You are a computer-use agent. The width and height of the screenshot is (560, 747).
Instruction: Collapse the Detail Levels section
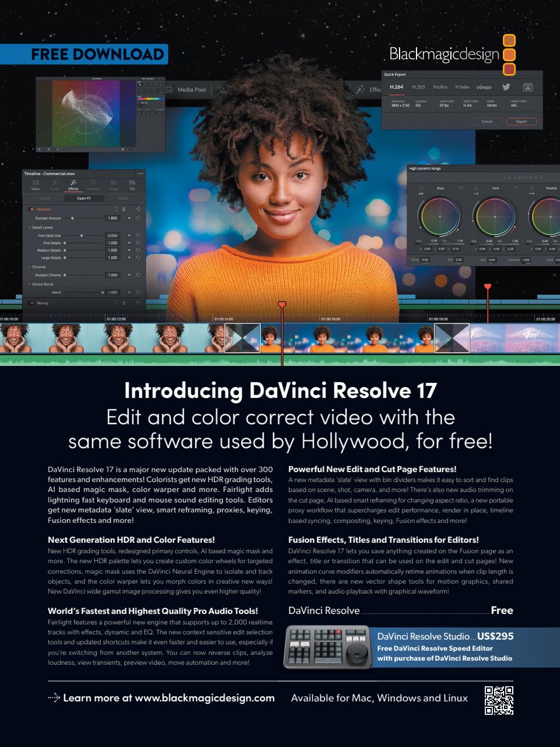click(30, 228)
